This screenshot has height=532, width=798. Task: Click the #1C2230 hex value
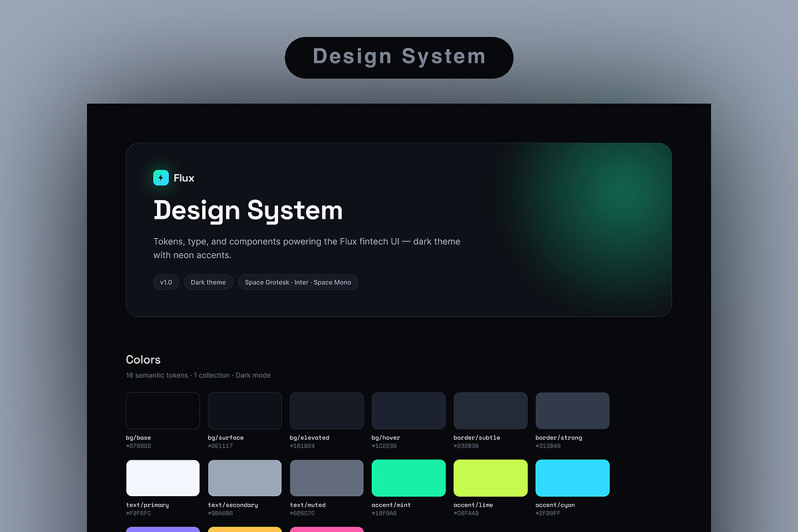[384, 446]
